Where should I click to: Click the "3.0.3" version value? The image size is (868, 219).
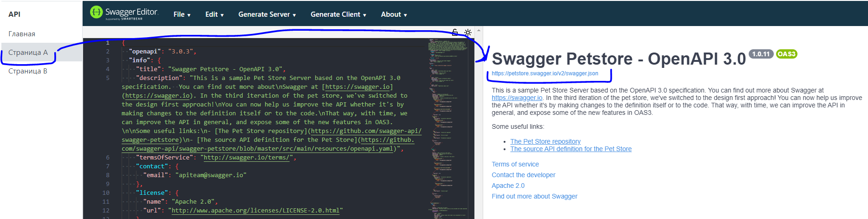(181, 52)
